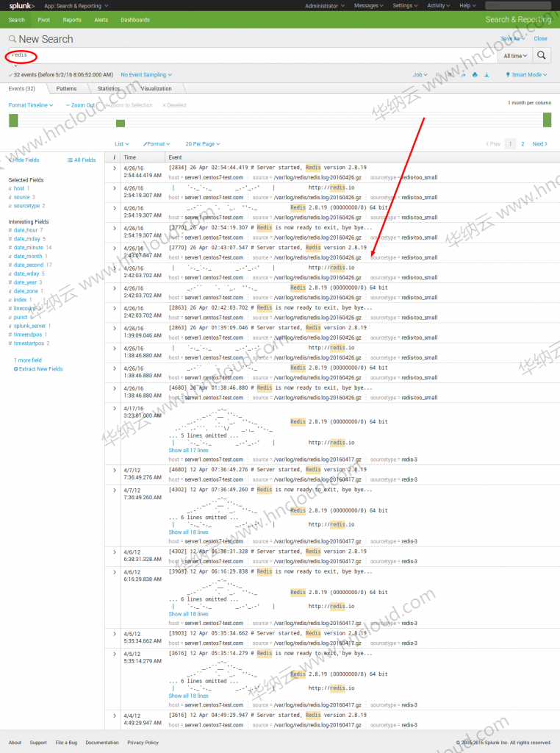The height and width of the screenshot is (753, 560).
Task: Select rightmost green timeline bar
Action: [547, 120]
